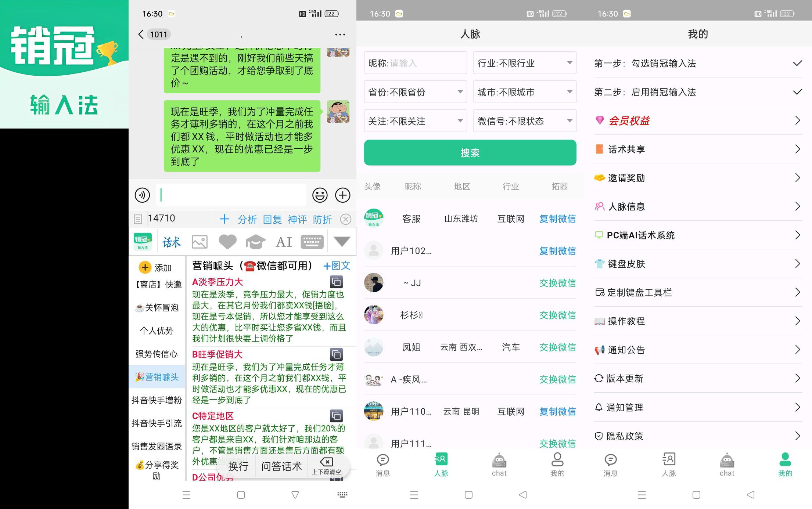Expand the 会员权益 row

pos(698,120)
